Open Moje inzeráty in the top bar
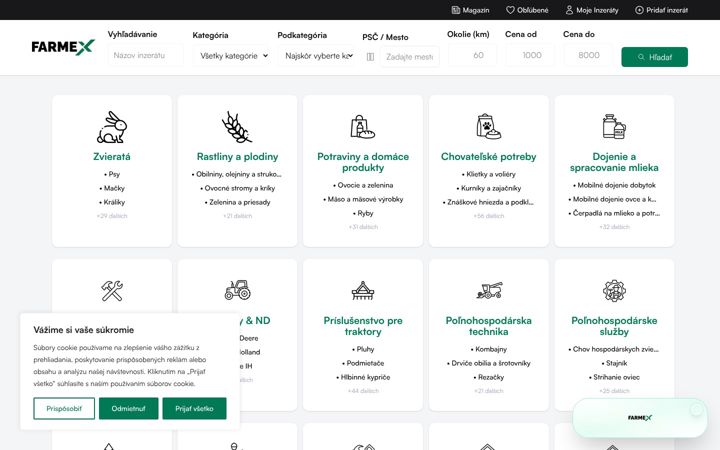 pos(592,10)
